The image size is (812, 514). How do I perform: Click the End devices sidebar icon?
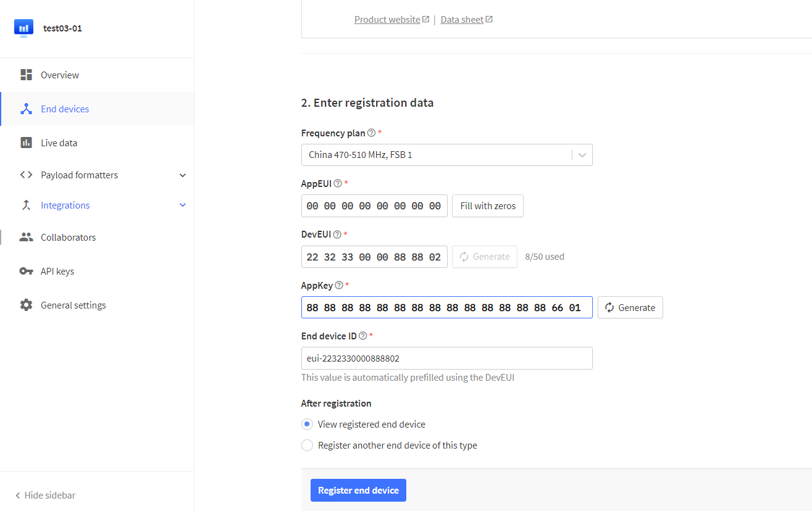[x=26, y=109]
